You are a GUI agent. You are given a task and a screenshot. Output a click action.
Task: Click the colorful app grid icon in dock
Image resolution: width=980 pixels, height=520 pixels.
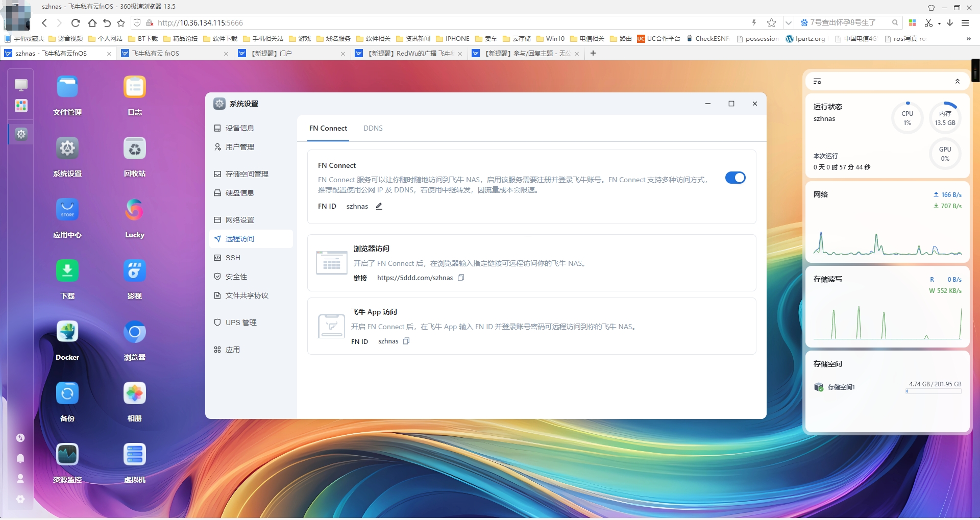[21, 106]
